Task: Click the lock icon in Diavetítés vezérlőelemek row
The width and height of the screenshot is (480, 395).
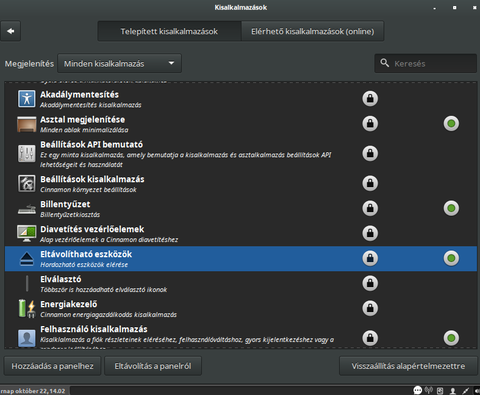Action: point(370,233)
